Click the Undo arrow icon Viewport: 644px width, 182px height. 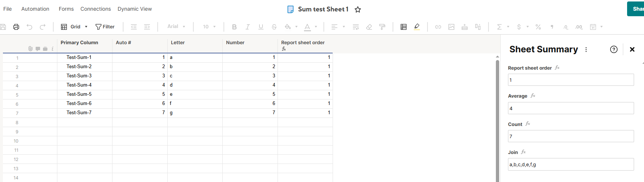(x=29, y=27)
